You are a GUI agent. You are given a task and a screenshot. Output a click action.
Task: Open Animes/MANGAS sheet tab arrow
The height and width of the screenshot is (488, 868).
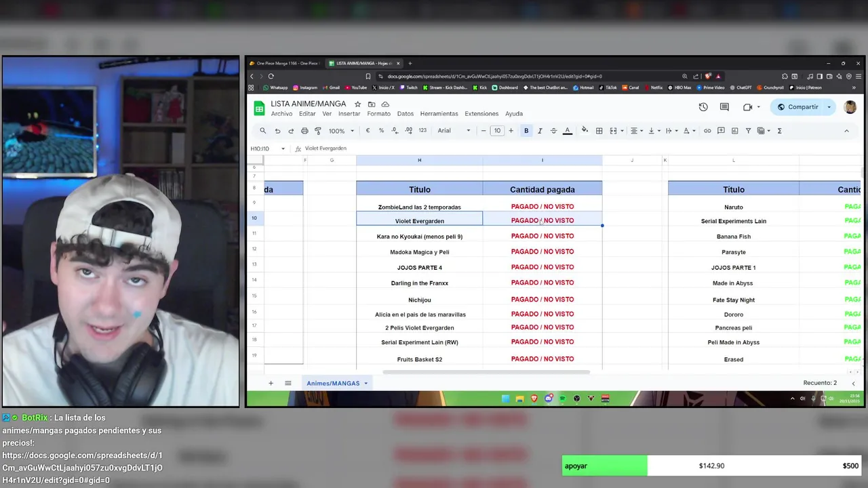[x=366, y=384]
